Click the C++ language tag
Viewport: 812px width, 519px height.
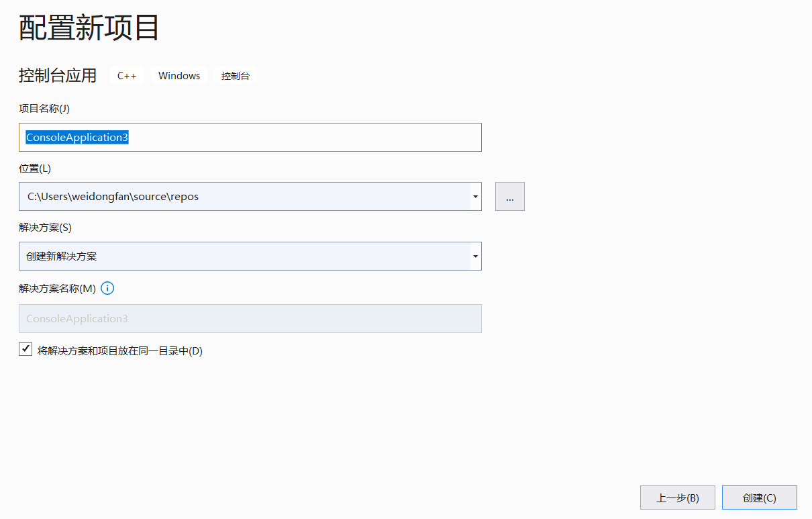point(127,76)
